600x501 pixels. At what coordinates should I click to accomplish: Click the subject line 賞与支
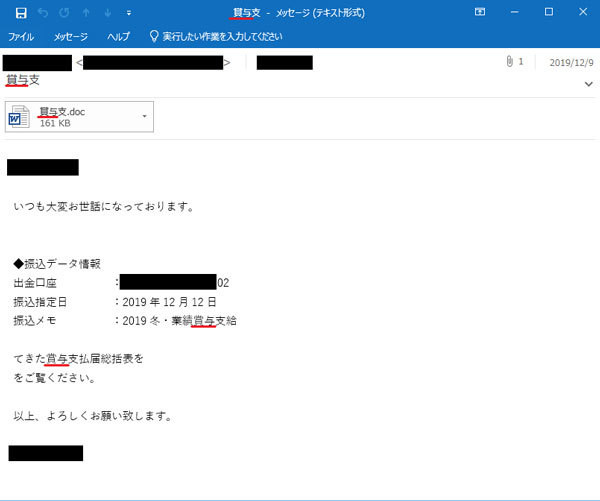click(23, 80)
